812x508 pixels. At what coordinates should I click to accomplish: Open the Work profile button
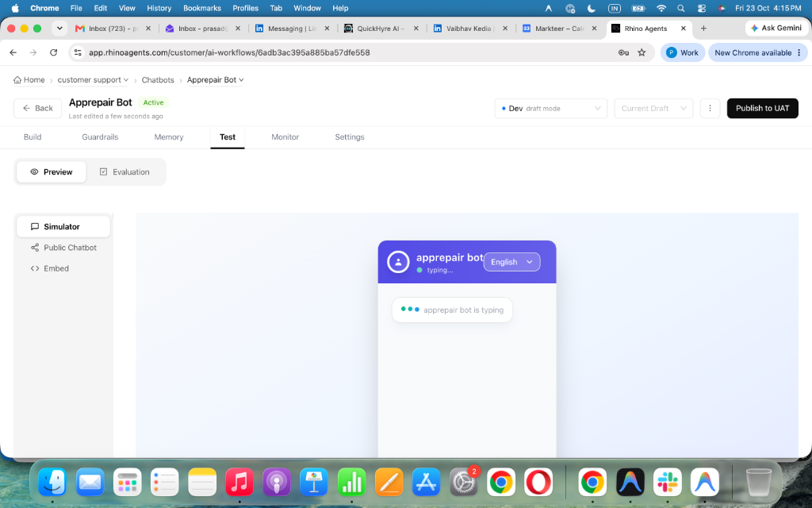(683, 52)
